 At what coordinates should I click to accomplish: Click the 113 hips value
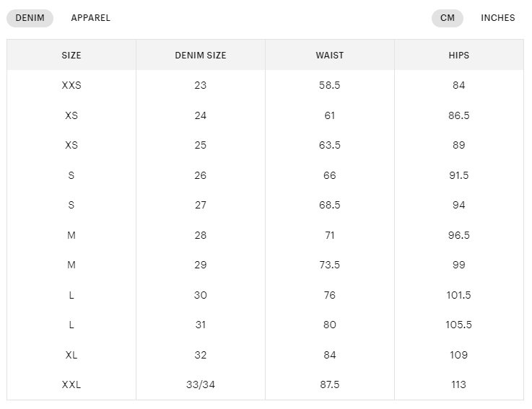pyautogui.click(x=459, y=384)
